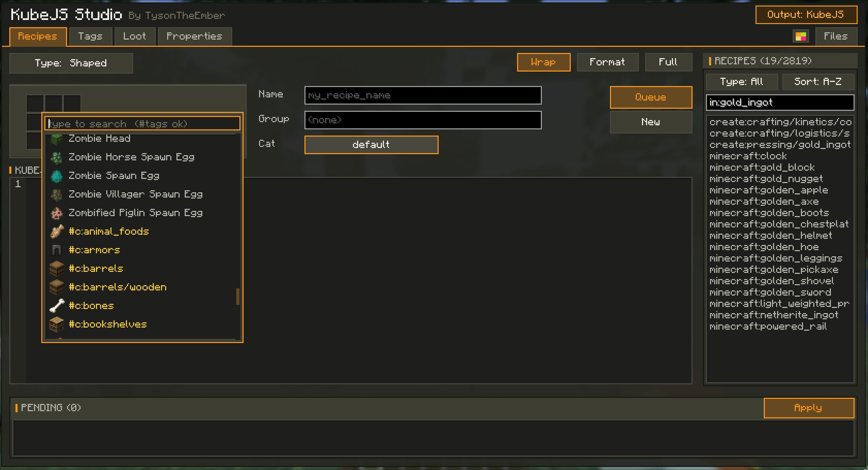Click the top-right crafting grid slot

pos(72,104)
